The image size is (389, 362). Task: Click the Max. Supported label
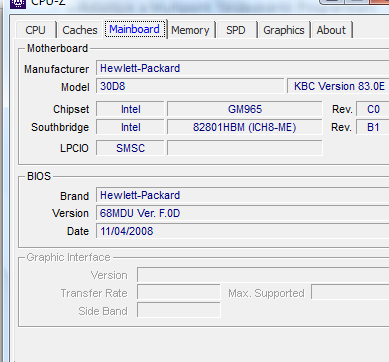[x=266, y=294]
